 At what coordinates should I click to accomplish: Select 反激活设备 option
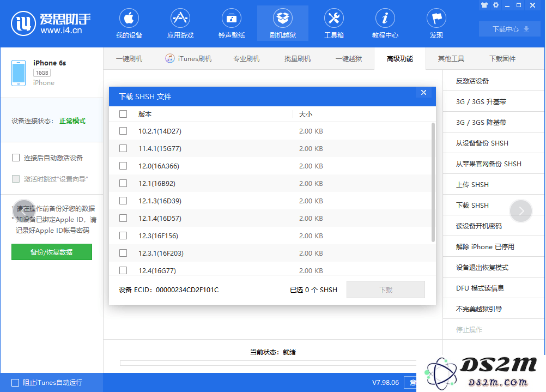[494, 81]
